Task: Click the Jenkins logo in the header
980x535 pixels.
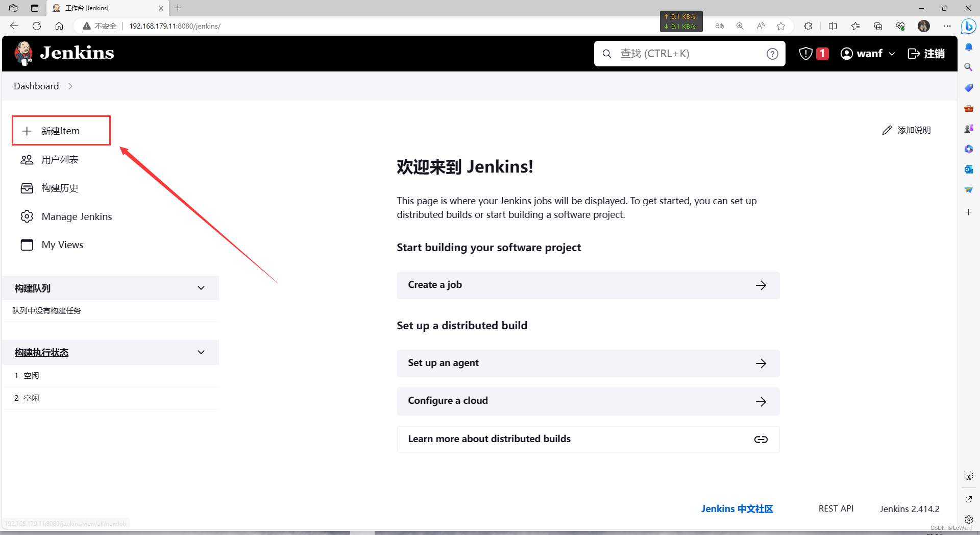Action: click(x=64, y=53)
